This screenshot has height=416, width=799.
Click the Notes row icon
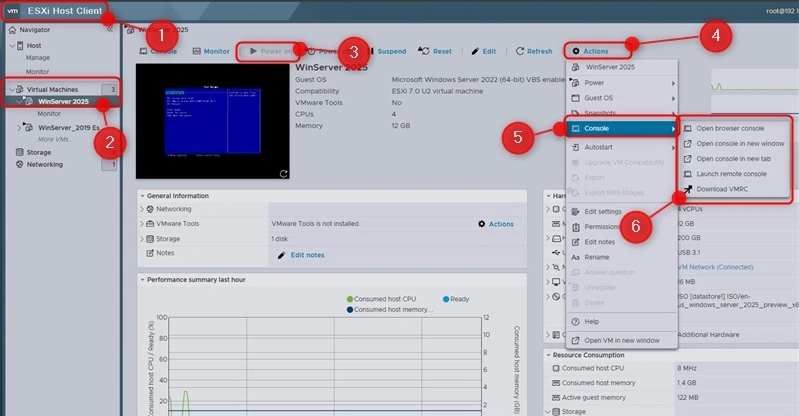(150, 253)
